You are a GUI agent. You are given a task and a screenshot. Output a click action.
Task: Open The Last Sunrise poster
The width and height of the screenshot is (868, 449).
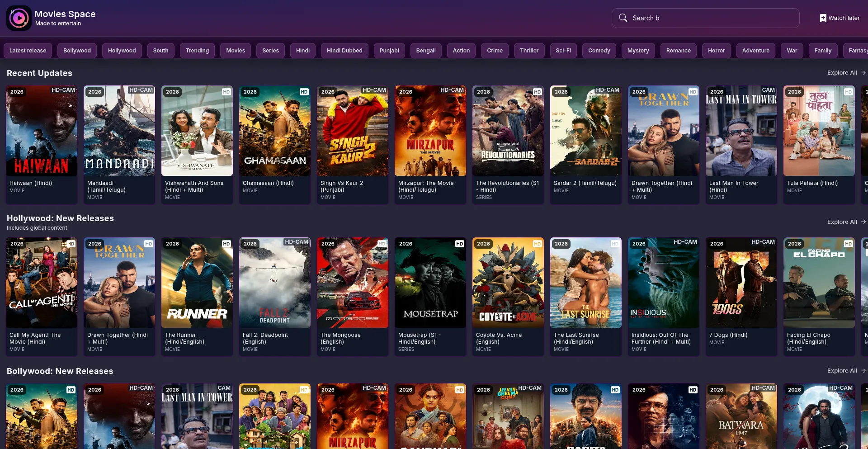[586, 283]
